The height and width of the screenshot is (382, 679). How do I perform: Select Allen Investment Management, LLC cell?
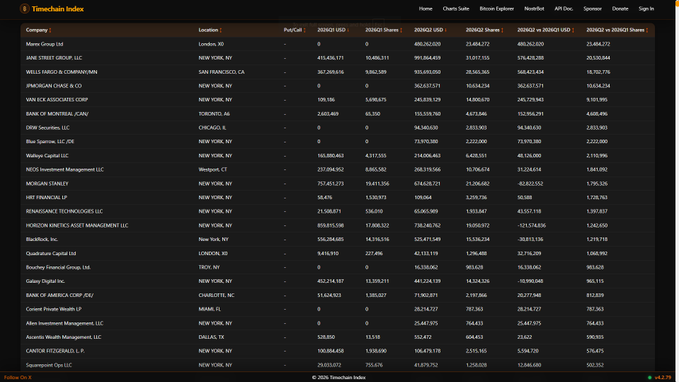coord(65,323)
